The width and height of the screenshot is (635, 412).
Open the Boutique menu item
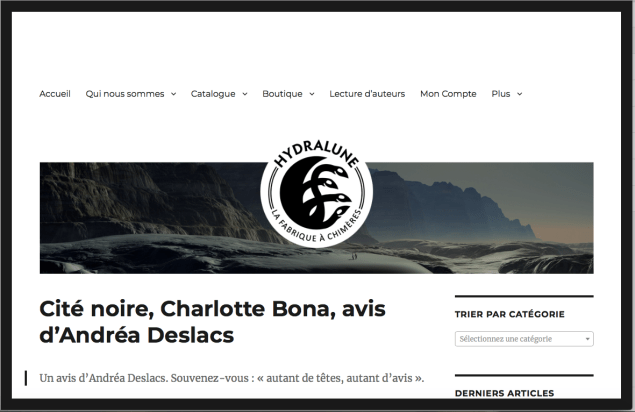282,94
